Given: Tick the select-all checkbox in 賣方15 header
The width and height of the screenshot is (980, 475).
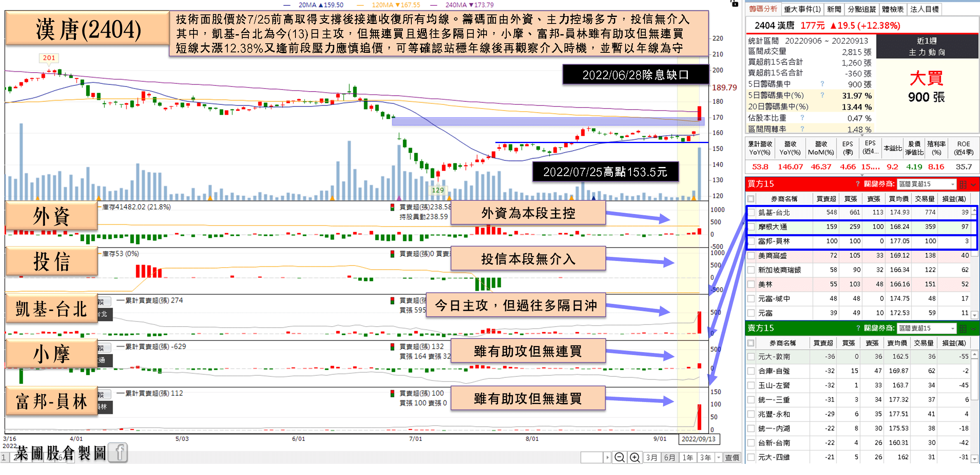Looking at the screenshot, I should click(x=751, y=343).
